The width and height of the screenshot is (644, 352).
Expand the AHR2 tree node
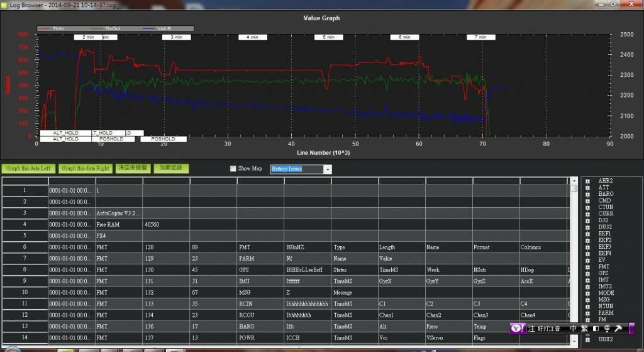(587, 181)
